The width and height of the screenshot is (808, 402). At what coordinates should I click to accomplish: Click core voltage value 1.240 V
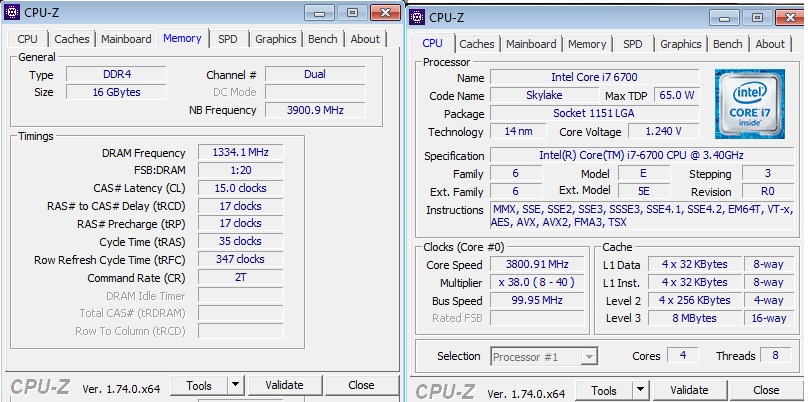coord(664,131)
